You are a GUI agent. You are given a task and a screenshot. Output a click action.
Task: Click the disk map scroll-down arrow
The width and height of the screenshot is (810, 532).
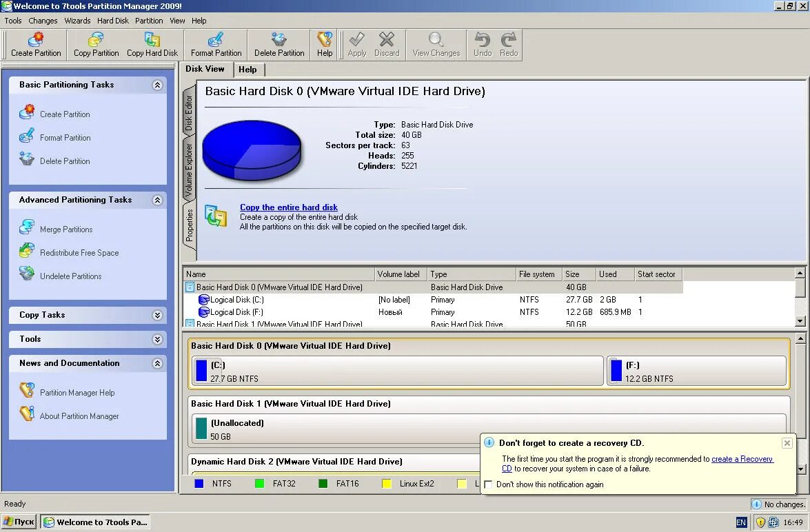click(x=800, y=469)
